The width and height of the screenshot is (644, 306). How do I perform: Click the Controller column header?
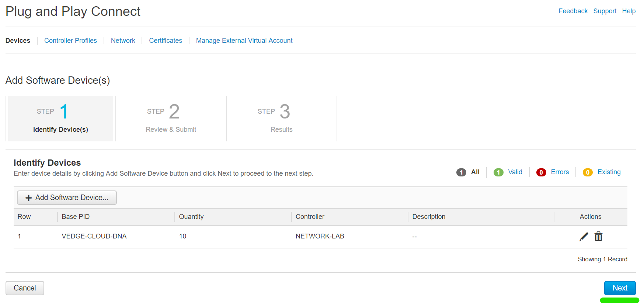coord(310,217)
